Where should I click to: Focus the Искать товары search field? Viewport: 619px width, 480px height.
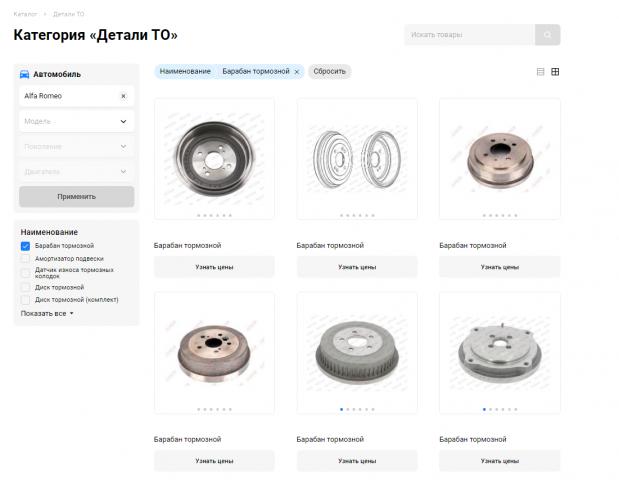(470, 35)
